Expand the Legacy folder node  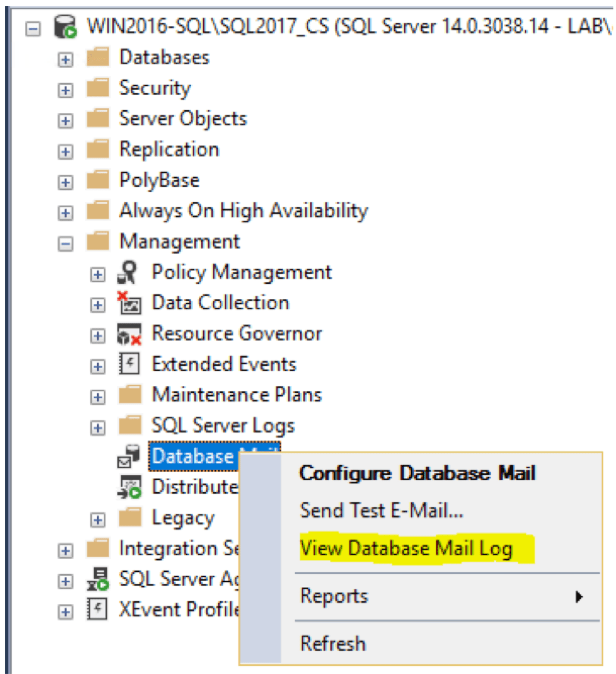coord(97,520)
